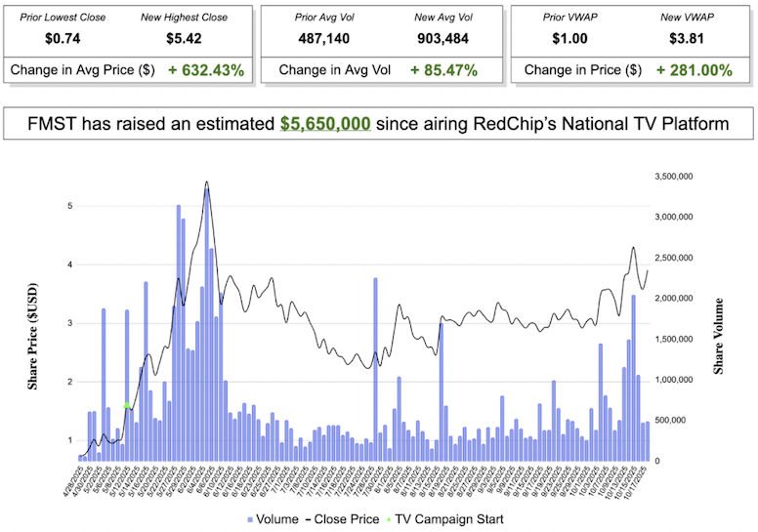Select the Prior Lowest Close value $0.74

point(63,39)
